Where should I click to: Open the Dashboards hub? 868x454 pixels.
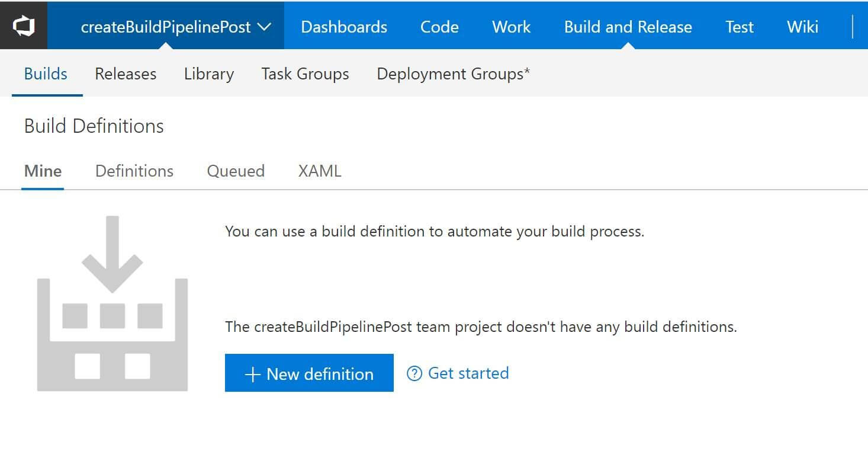point(344,27)
